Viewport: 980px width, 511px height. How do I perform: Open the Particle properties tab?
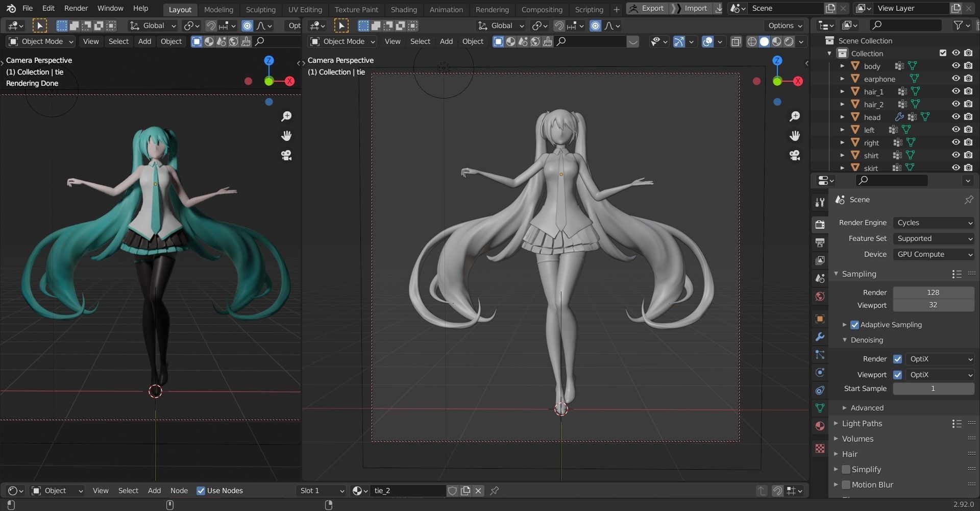(x=820, y=354)
